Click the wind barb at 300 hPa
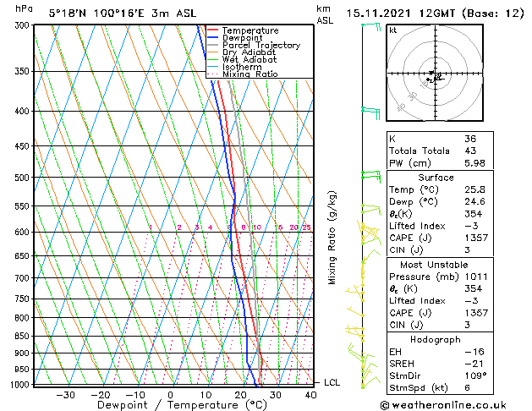Viewport: 532px width, 411px height. (371, 26)
